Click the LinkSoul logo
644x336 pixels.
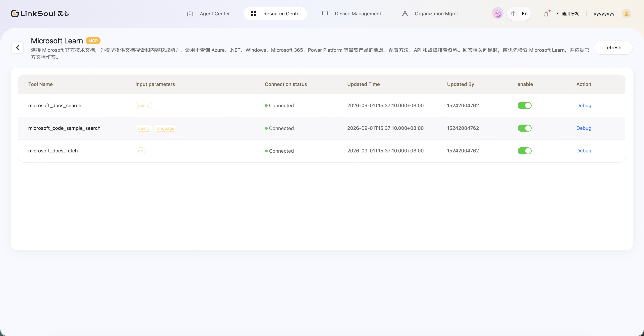40,14
